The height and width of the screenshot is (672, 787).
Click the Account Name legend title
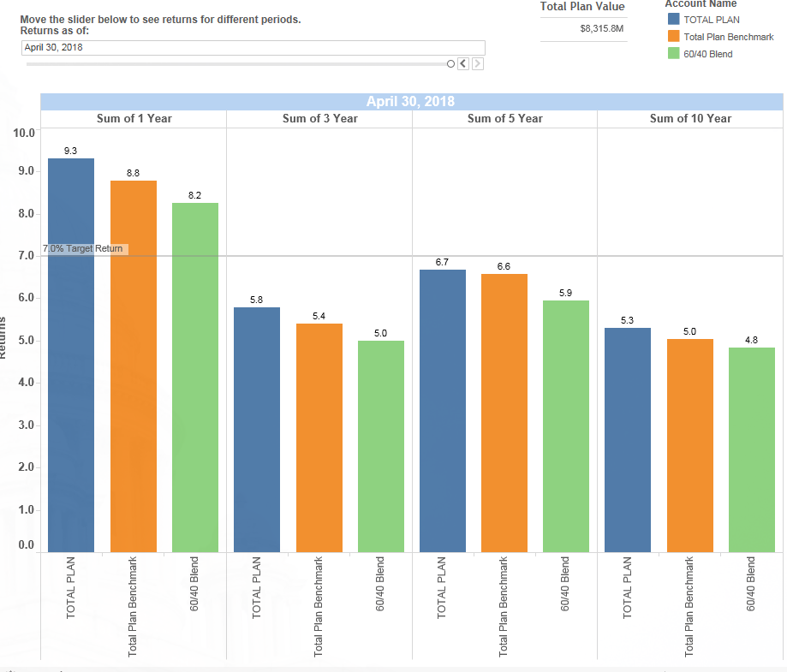click(x=701, y=4)
